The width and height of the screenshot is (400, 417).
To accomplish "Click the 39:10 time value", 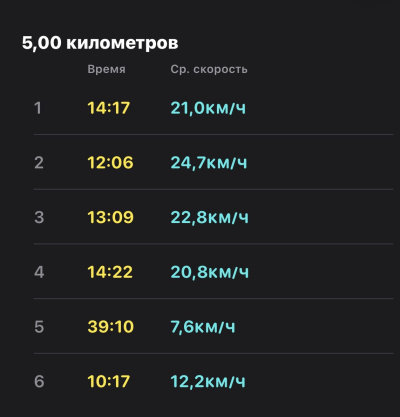I will coord(111,326).
